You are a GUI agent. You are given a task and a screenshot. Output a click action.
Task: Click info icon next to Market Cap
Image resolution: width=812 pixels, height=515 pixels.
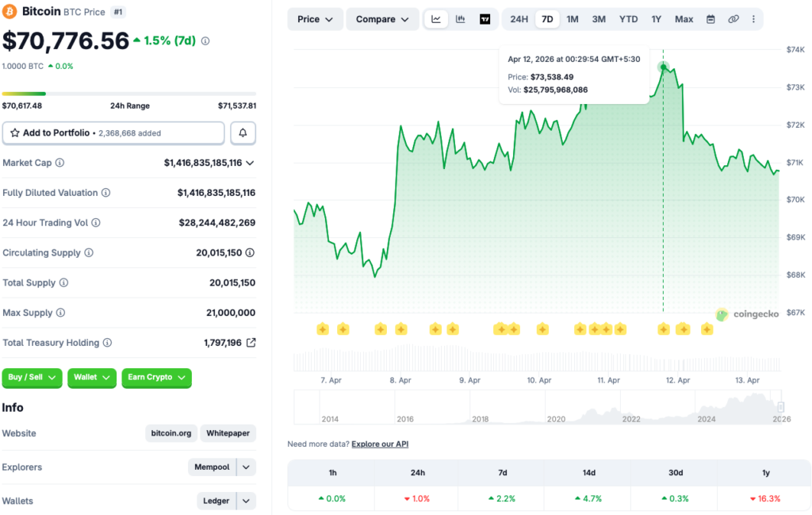click(x=60, y=163)
